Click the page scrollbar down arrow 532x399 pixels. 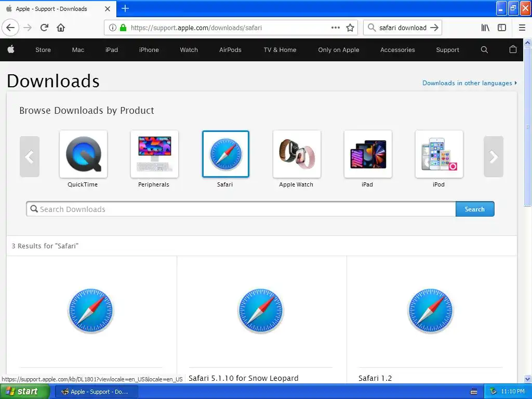click(x=528, y=379)
